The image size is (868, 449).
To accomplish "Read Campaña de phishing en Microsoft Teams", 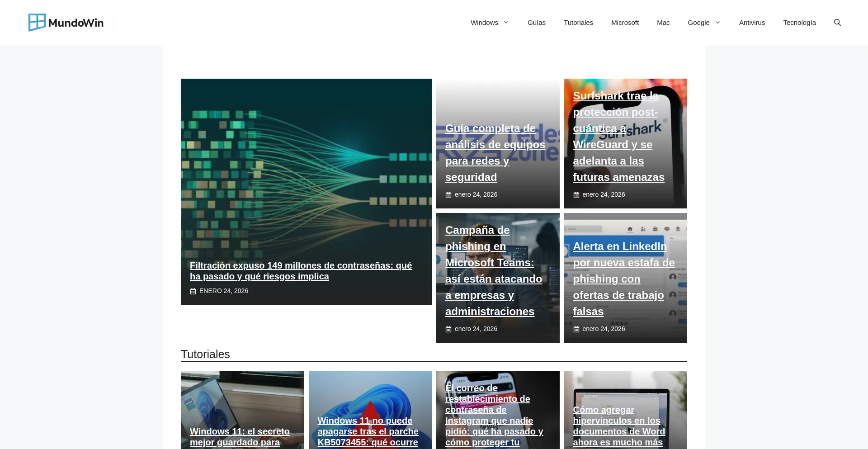I will coord(494,271).
